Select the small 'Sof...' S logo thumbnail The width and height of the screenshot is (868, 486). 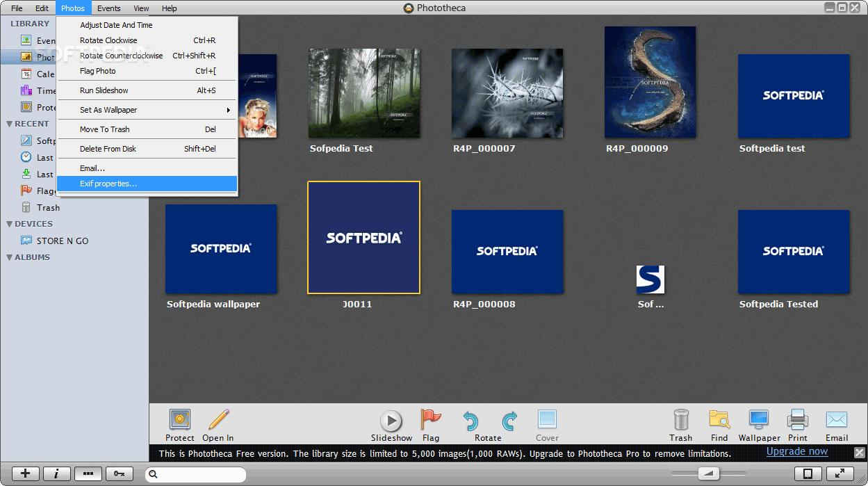point(650,280)
